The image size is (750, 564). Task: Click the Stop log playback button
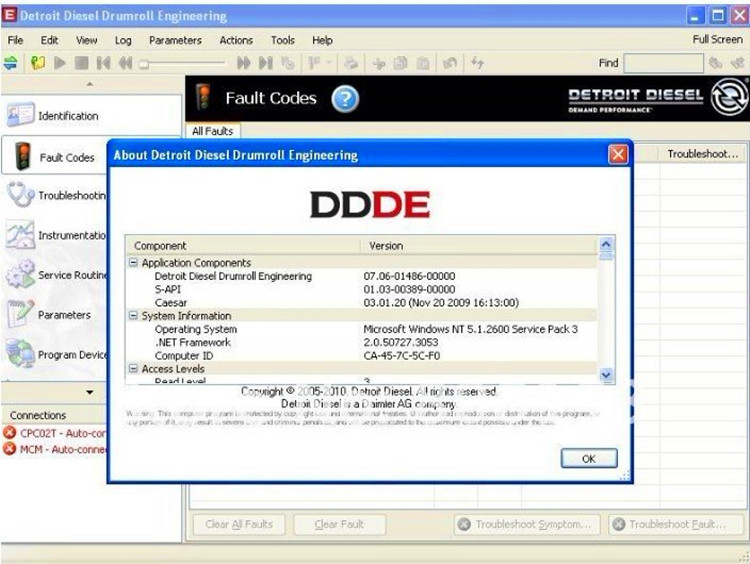[x=81, y=63]
